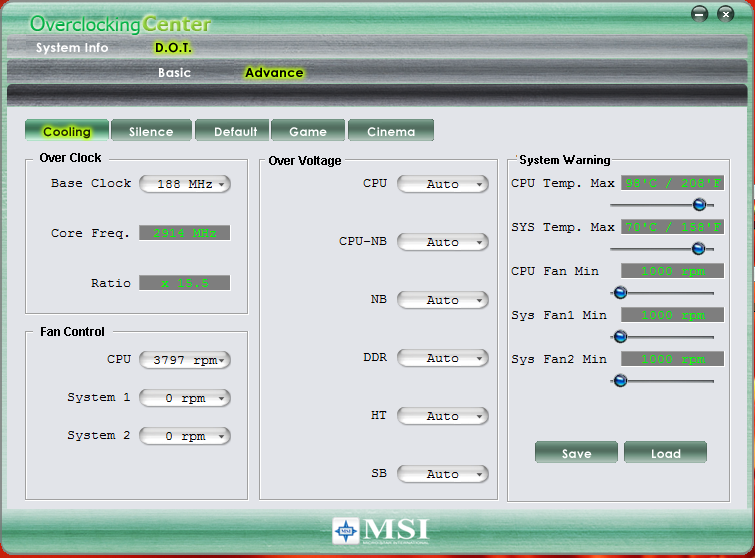
Task: Open the System Info section
Action: (72, 48)
